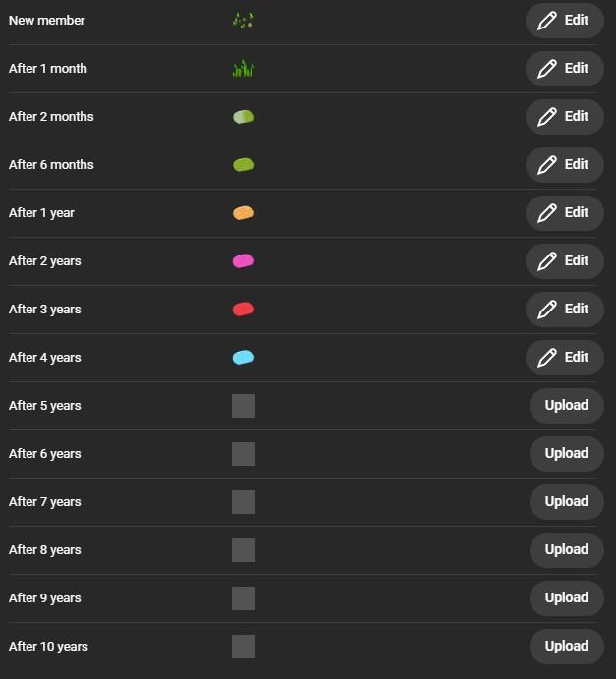The image size is (616, 679).
Task: Edit the After 4 years badge
Action: [564, 358]
